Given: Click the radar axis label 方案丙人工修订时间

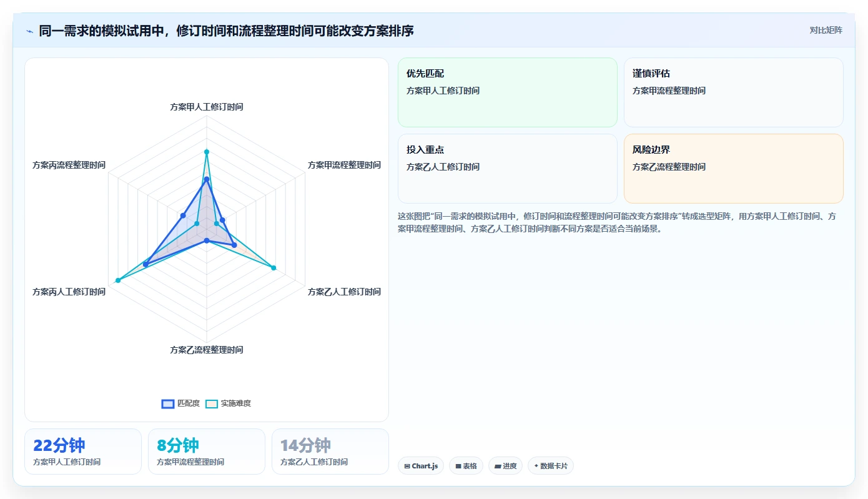Looking at the screenshot, I should click(x=69, y=292).
